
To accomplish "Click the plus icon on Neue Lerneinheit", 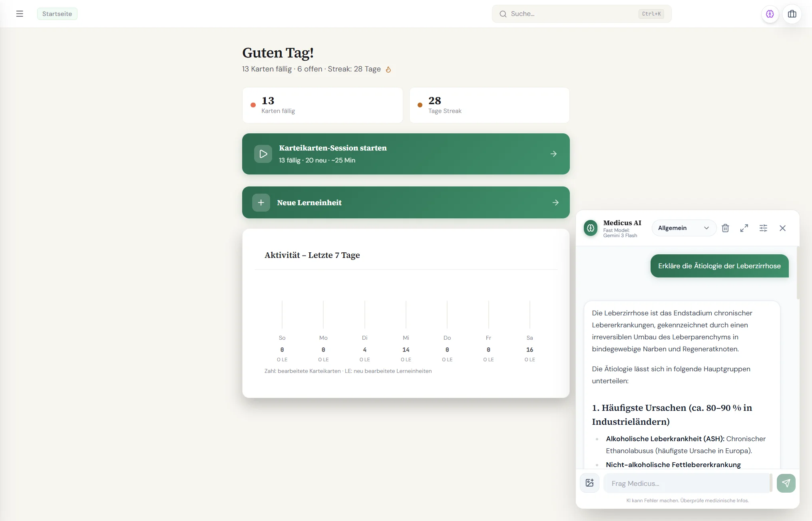I will (261, 202).
